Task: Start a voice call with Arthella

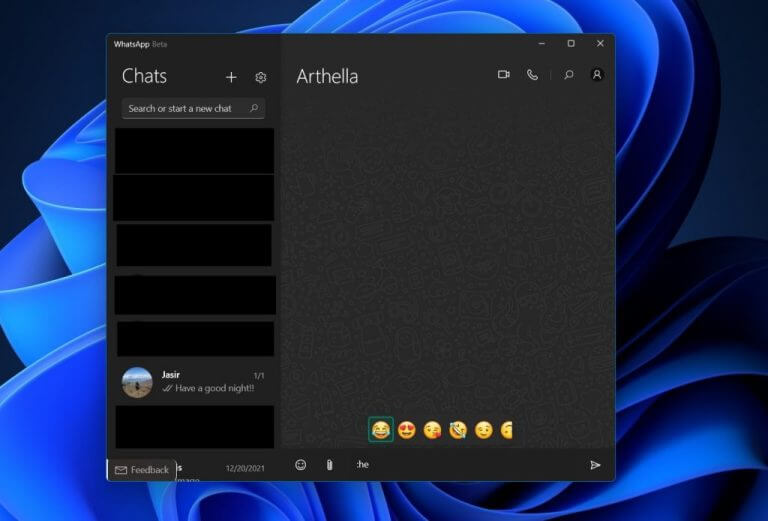Action: point(532,75)
